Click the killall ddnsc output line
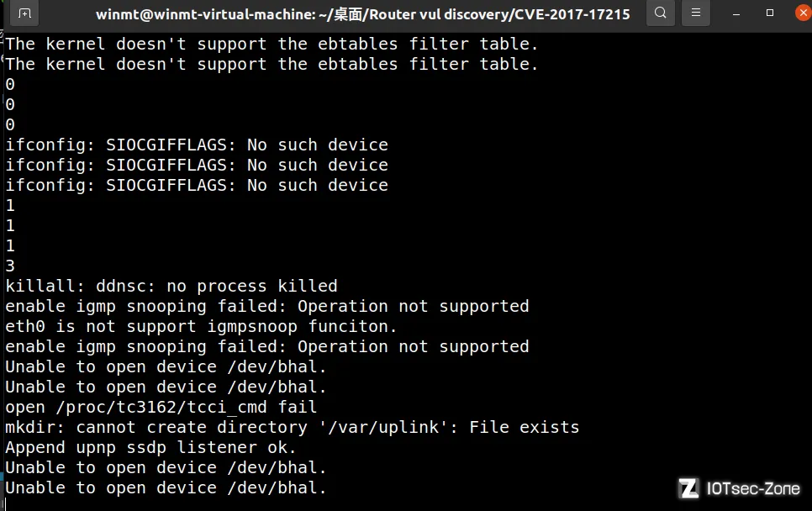 (171, 286)
